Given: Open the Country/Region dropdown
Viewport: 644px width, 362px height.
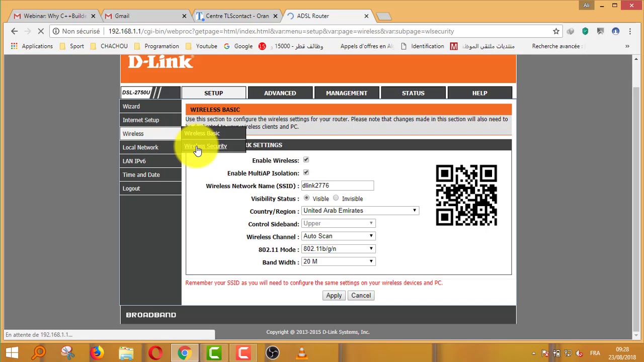Looking at the screenshot, I should click(x=360, y=211).
